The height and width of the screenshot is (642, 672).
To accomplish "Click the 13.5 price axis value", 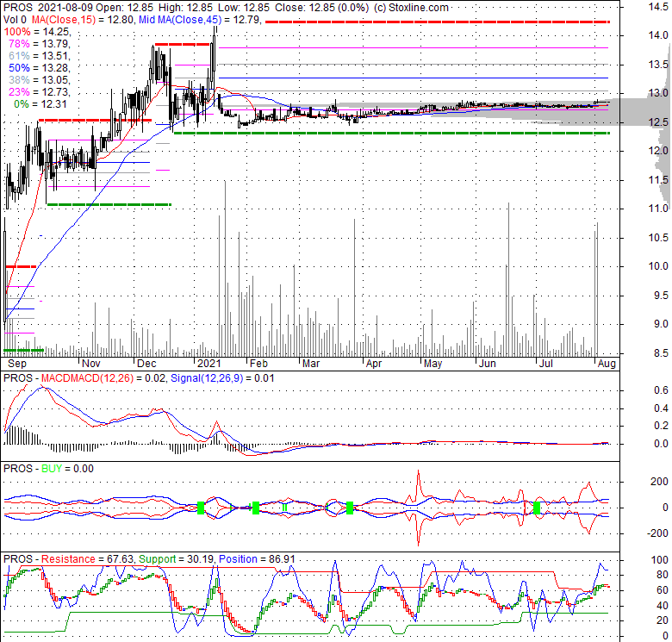I will click(658, 65).
